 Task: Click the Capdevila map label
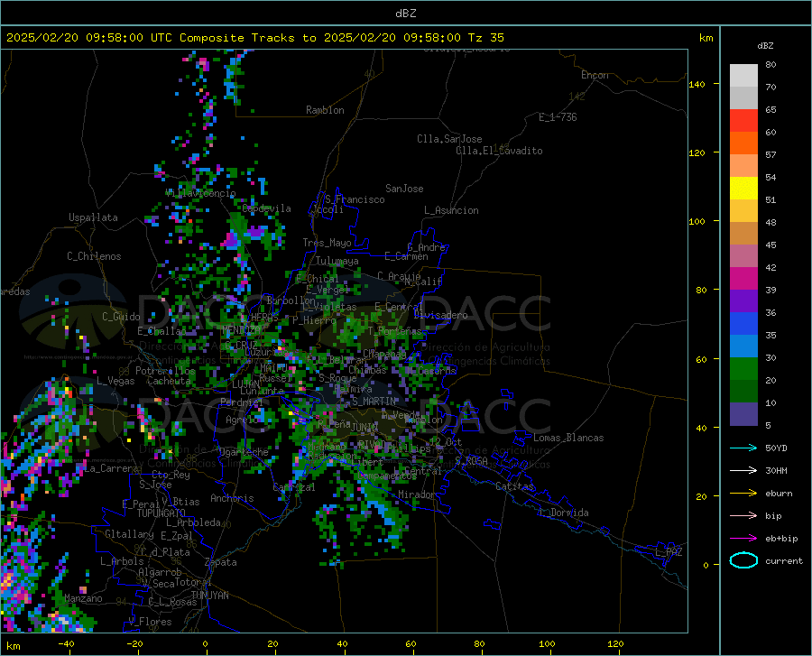(x=266, y=208)
